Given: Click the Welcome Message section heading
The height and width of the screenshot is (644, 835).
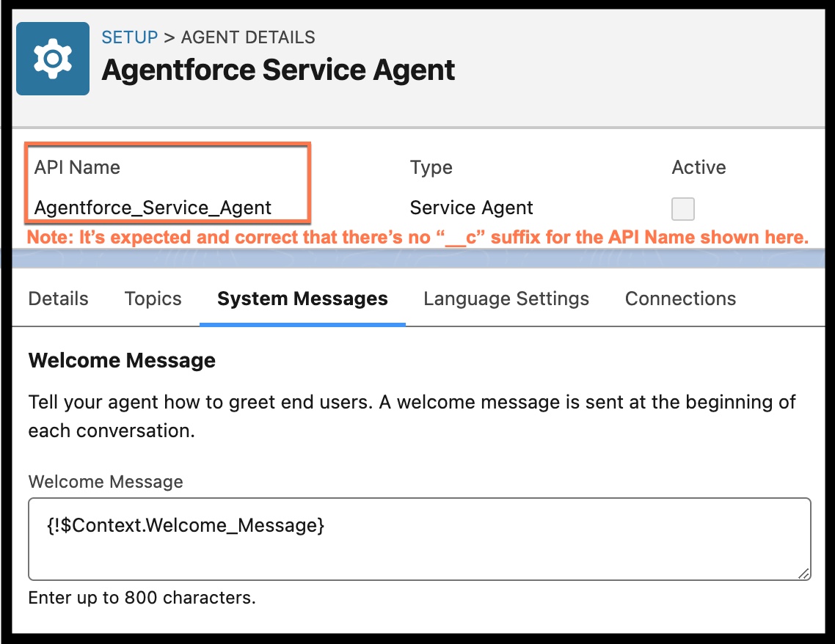Looking at the screenshot, I should pyautogui.click(x=122, y=361).
